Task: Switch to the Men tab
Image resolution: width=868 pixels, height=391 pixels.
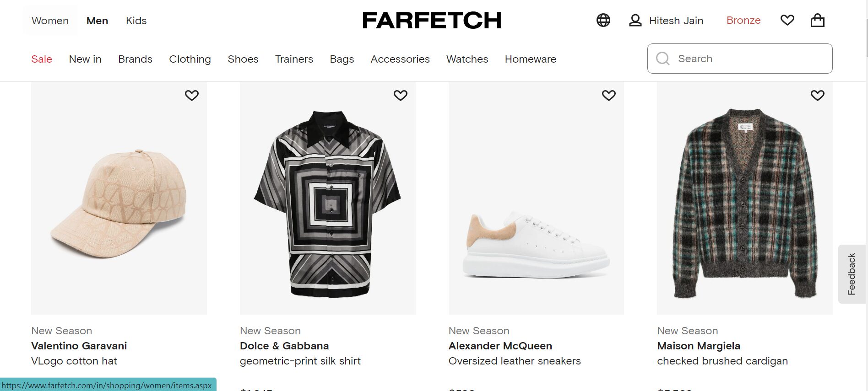Action: (x=97, y=20)
